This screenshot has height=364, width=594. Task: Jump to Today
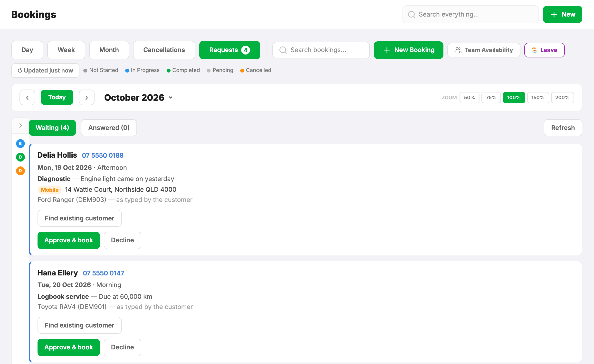(57, 97)
